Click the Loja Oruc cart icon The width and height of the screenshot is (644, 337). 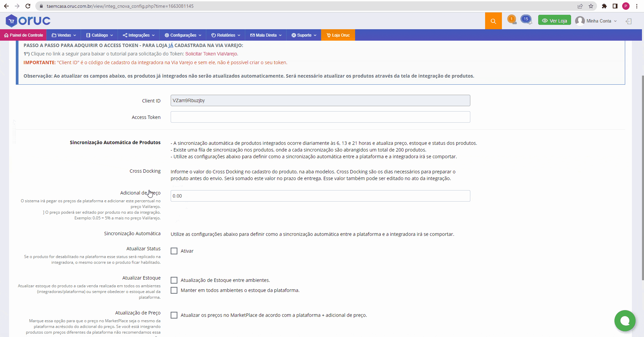click(x=329, y=35)
